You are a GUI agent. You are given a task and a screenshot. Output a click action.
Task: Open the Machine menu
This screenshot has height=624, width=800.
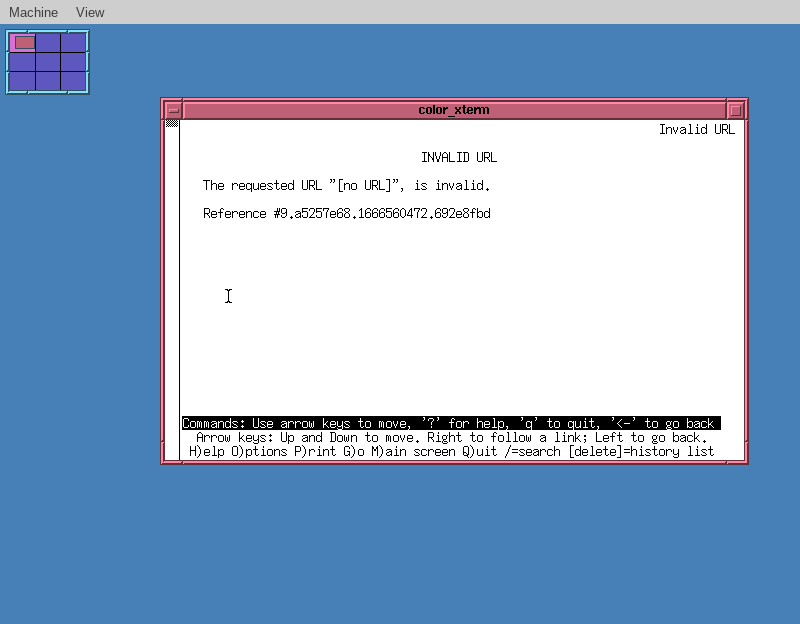pyautogui.click(x=33, y=12)
